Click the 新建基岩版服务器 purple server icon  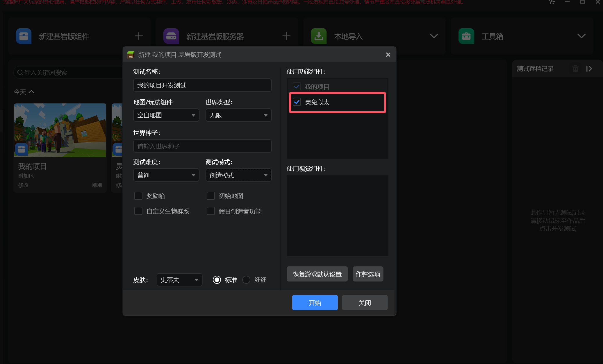tap(171, 36)
